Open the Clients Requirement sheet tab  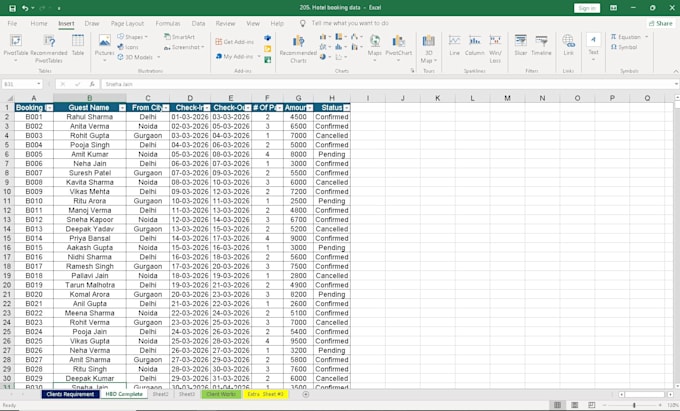click(70, 394)
